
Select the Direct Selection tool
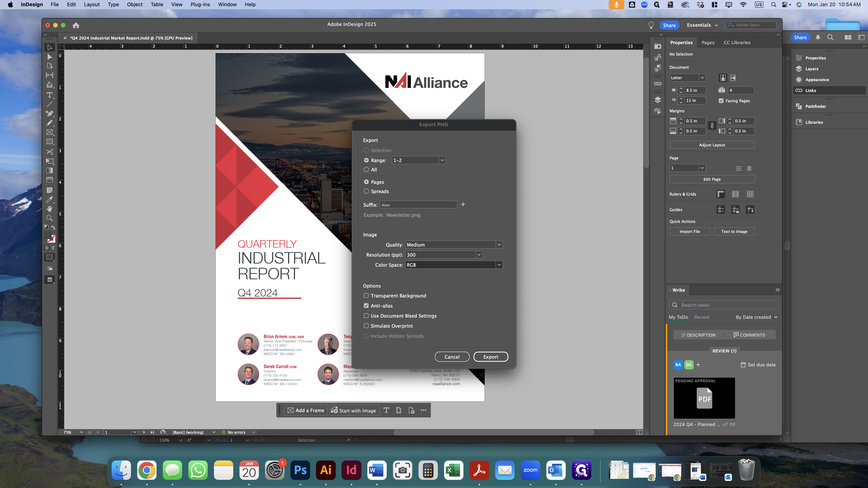point(50,57)
